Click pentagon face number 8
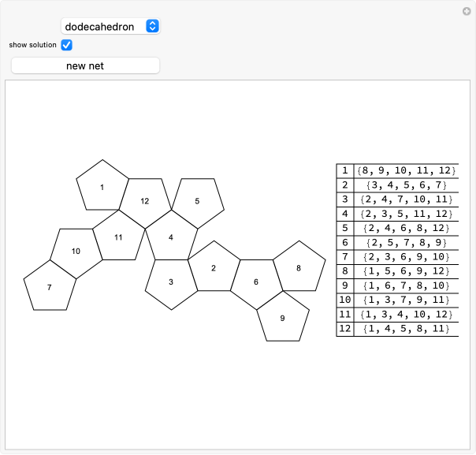 coord(299,267)
